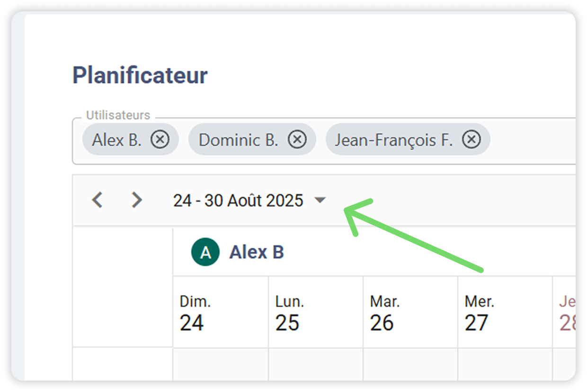Click the Alex B. chip label
Screen dimensions: 587x392
tap(117, 140)
